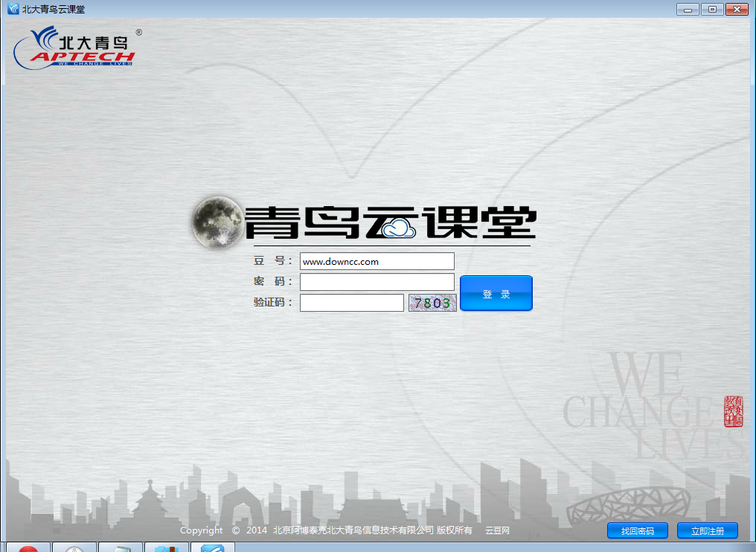Focus the 豆号 account input field
756x552 pixels.
click(377, 261)
